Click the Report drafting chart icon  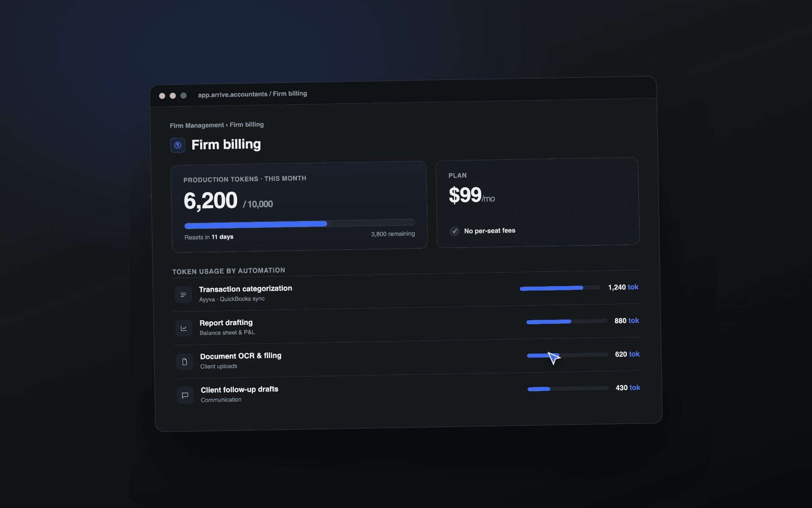184,328
